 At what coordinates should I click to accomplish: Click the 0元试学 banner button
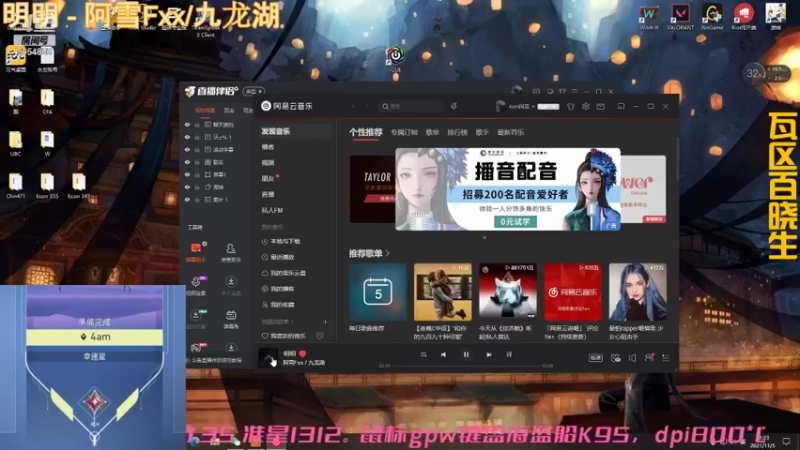click(515, 222)
